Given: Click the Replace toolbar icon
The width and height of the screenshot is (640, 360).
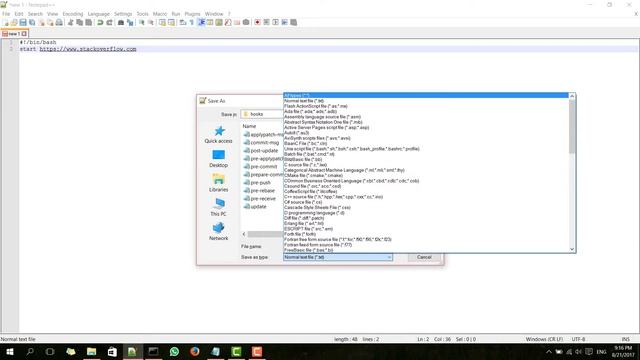Looking at the screenshot, I should coord(130,22).
